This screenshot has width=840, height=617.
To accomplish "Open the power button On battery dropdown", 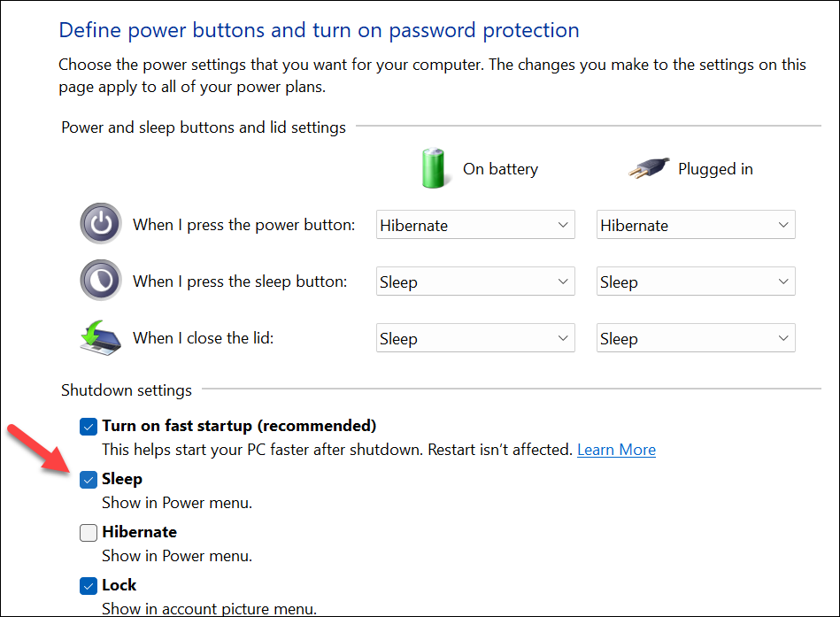I will click(x=474, y=224).
